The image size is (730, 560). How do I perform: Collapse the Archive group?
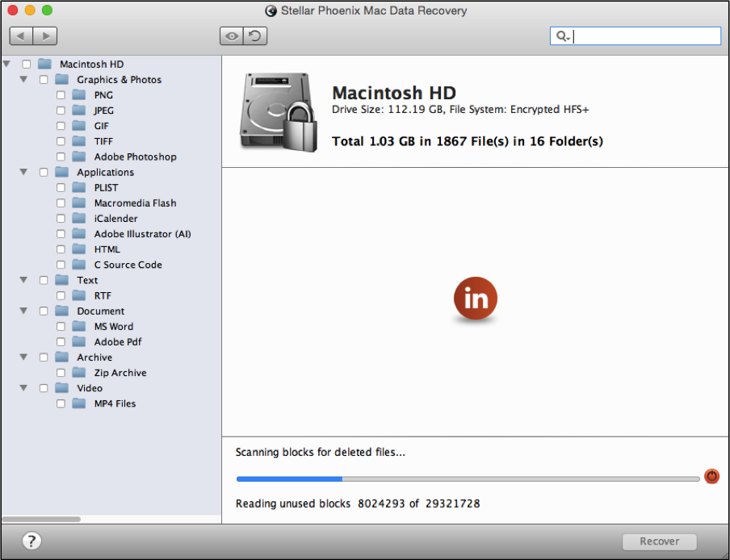point(23,357)
